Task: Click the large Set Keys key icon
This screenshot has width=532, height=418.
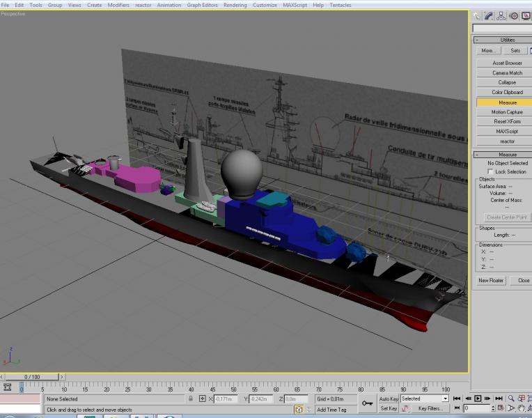Action: pos(367,403)
